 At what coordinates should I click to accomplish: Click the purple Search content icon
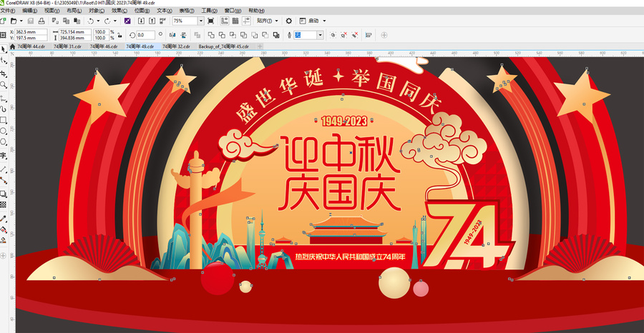tap(127, 21)
